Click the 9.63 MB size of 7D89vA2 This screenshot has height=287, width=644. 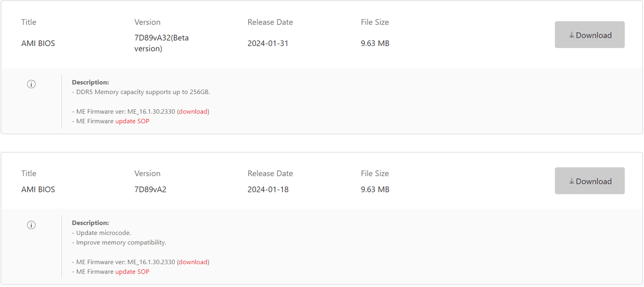pyautogui.click(x=375, y=190)
